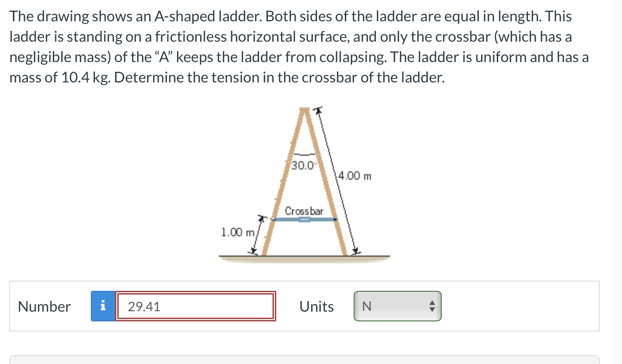Click the answer field containing 29.41
This screenshot has height=364, width=622.
[195, 306]
